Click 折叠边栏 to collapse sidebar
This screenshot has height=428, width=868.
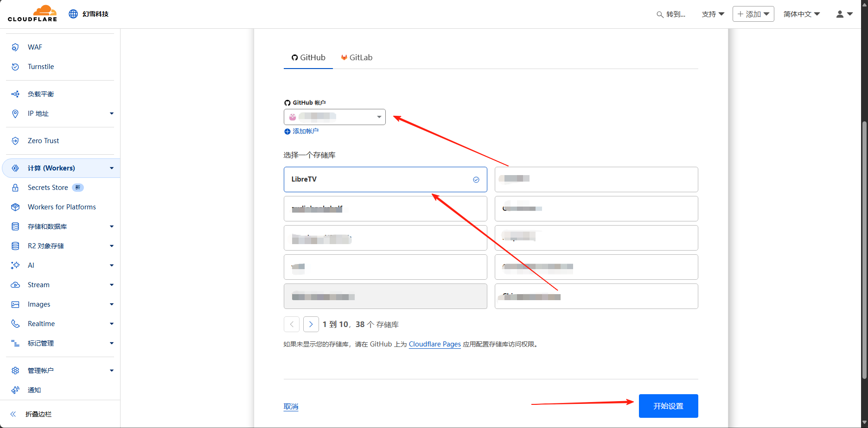38,414
